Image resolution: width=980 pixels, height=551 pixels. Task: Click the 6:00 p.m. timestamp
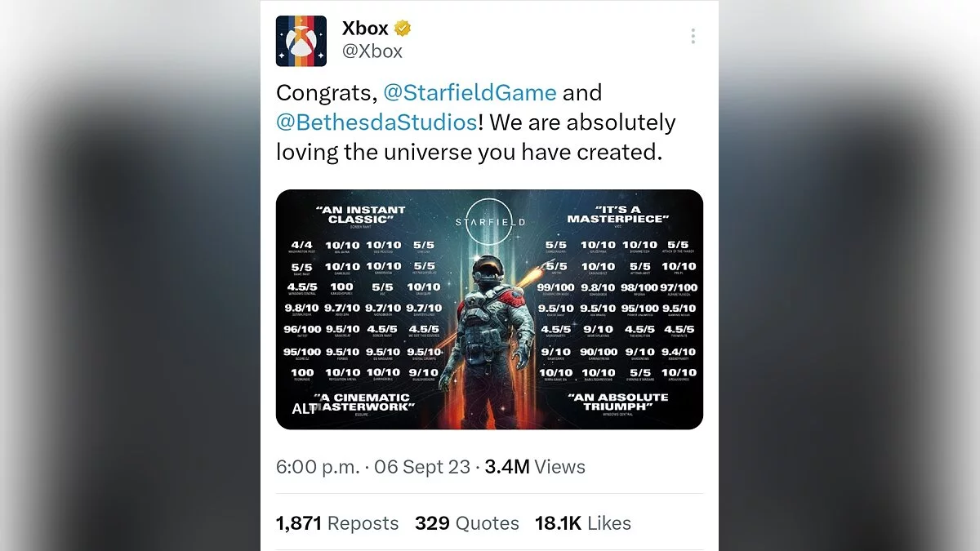[x=318, y=467]
